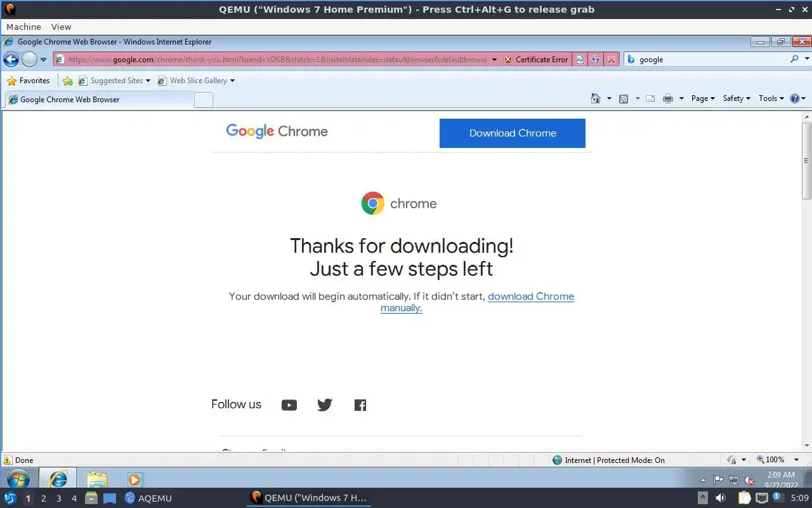The height and width of the screenshot is (508, 812).
Task: Open the Certificate Error security report
Action: click(x=536, y=60)
